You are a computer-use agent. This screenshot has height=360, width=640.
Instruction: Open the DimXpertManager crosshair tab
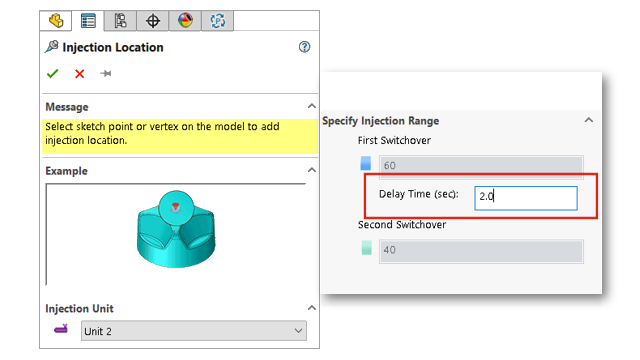coord(153,21)
